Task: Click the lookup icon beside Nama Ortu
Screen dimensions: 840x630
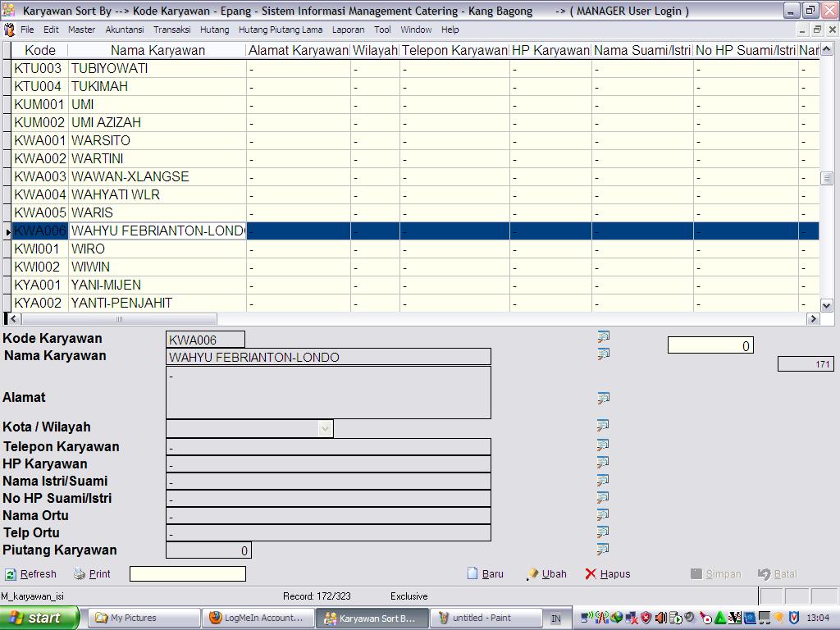Action: [603, 514]
